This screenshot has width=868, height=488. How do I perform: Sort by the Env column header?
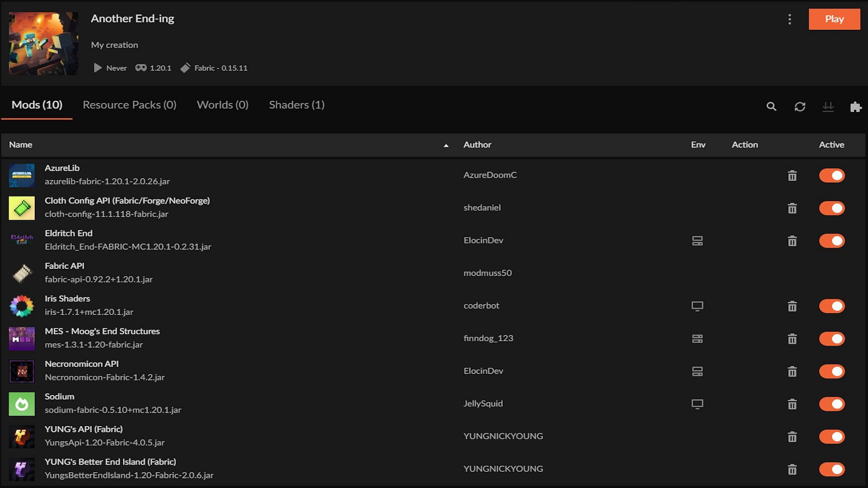point(698,145)
